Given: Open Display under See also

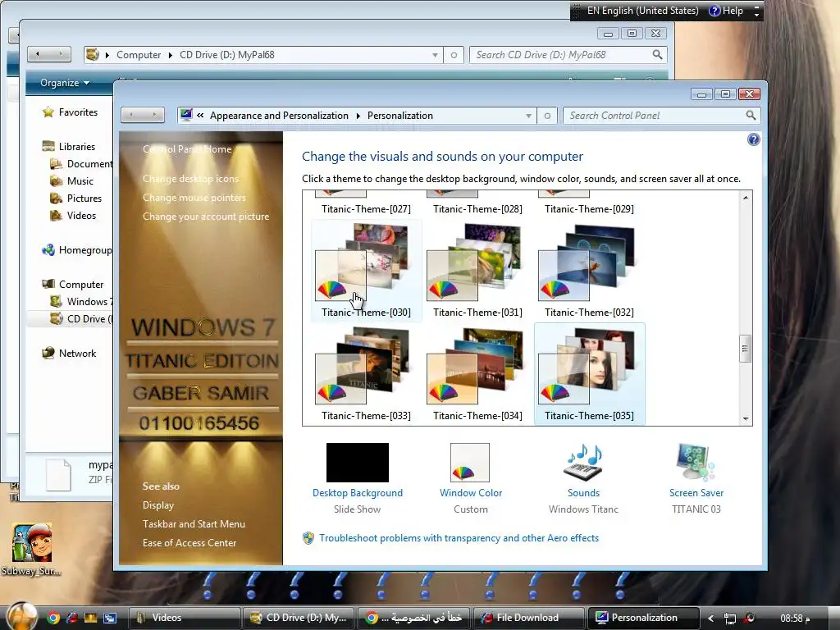Looking at the screenshot, I should click(158, 505).
